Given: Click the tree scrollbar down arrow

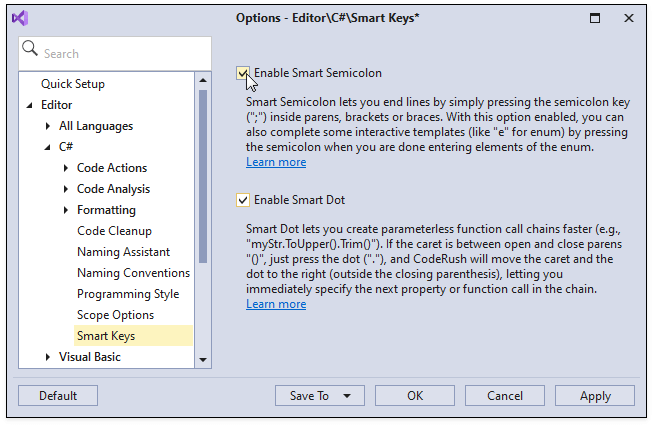Looking at the screenshot, I should (x=203, y=359).
